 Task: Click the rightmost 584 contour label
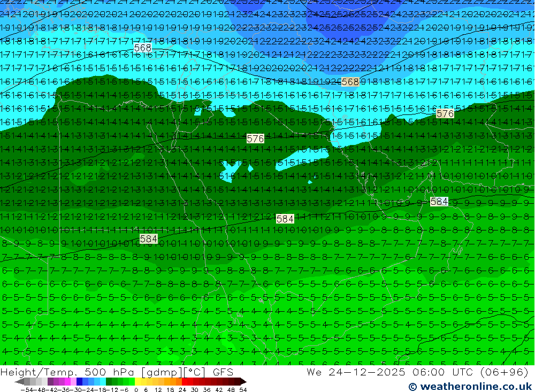tap(439, 202)
